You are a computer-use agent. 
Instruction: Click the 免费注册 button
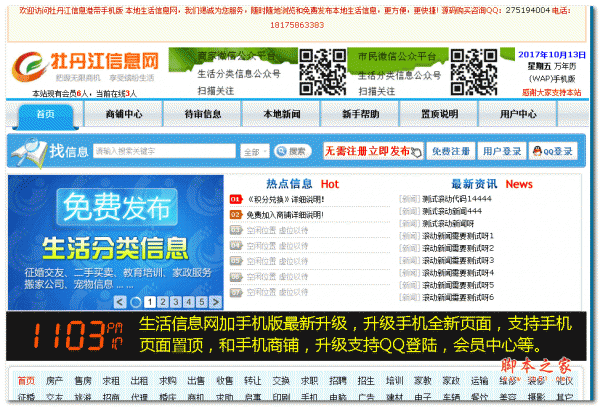tap(451, 151)
